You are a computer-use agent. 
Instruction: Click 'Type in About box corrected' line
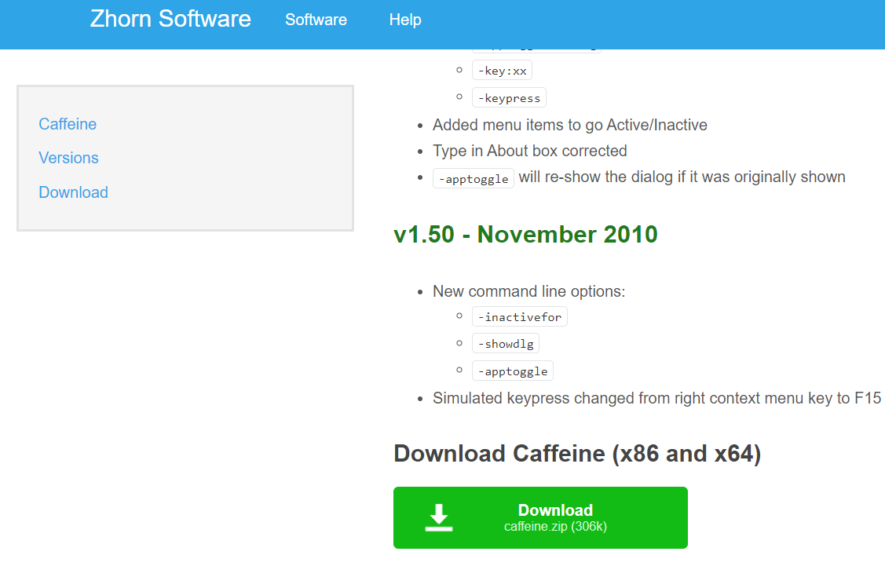coord(530,151)
